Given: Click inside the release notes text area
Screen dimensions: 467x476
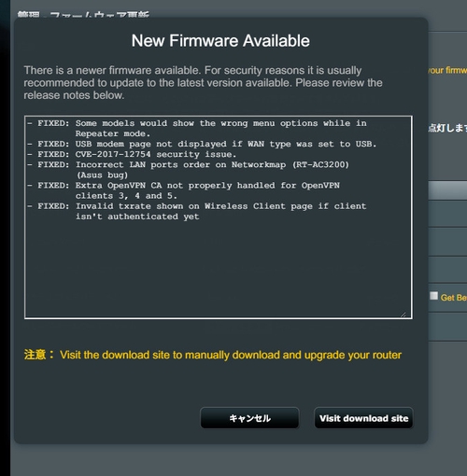Looking at the screenshot, I should (219, 217).
